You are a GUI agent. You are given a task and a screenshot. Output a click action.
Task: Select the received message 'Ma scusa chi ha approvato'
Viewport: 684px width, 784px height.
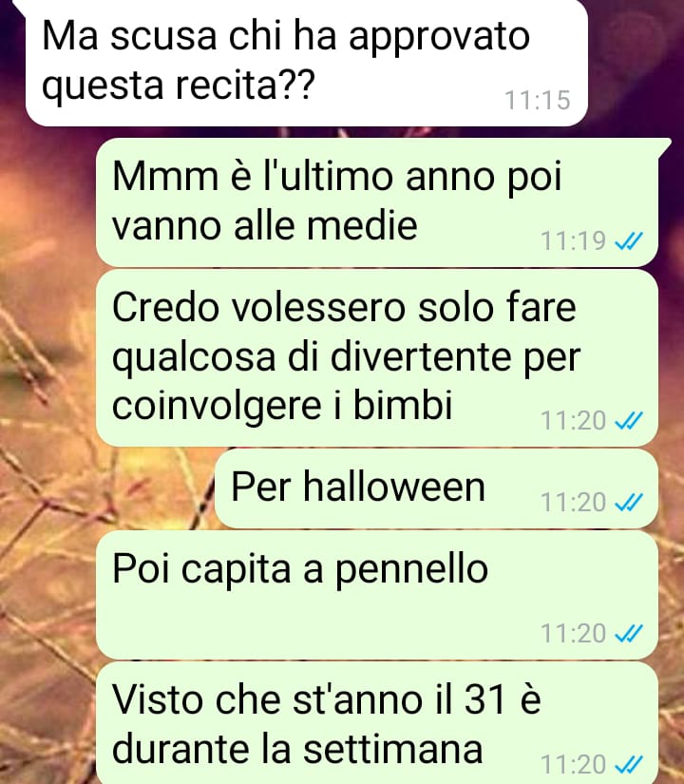pos(307,63)
